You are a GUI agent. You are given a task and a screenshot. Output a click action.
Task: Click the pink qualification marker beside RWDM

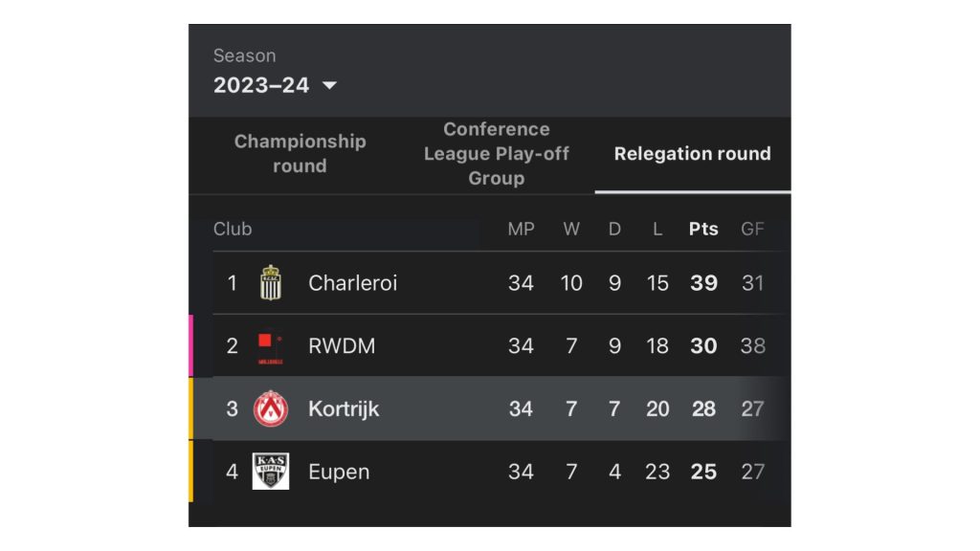[191, 345]
